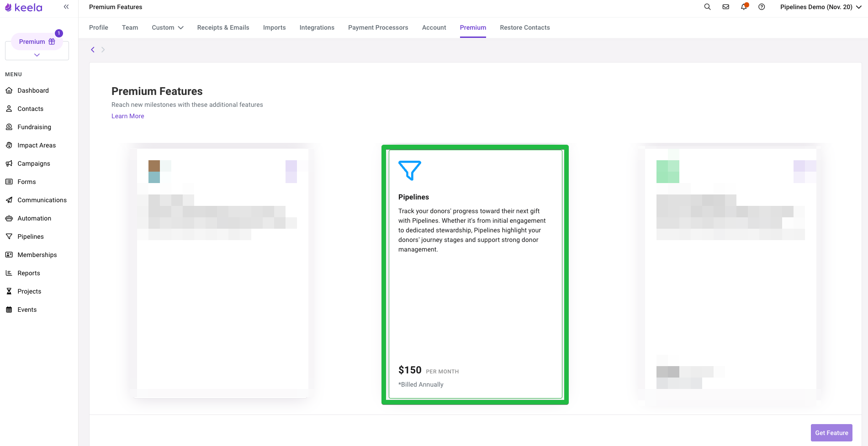868x446 pixels.
Task: Switch to the Integrations tab
Action: 317,27
